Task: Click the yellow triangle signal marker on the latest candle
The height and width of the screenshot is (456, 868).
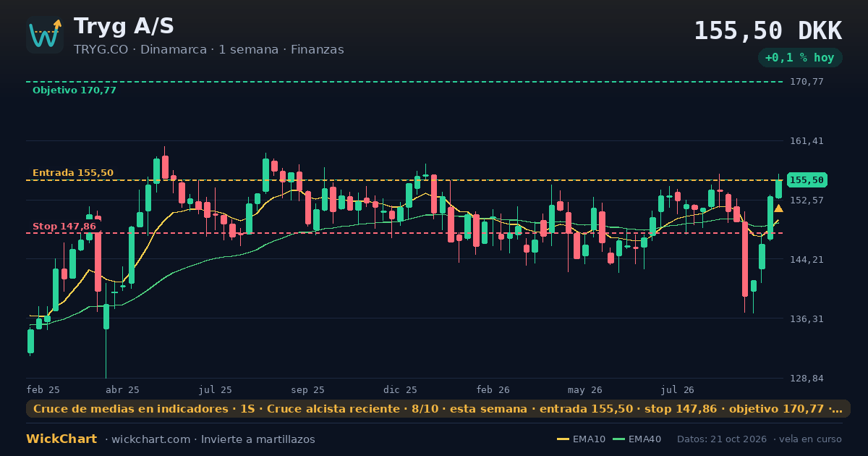Action: pyautogui.click(x=778, y=208)
